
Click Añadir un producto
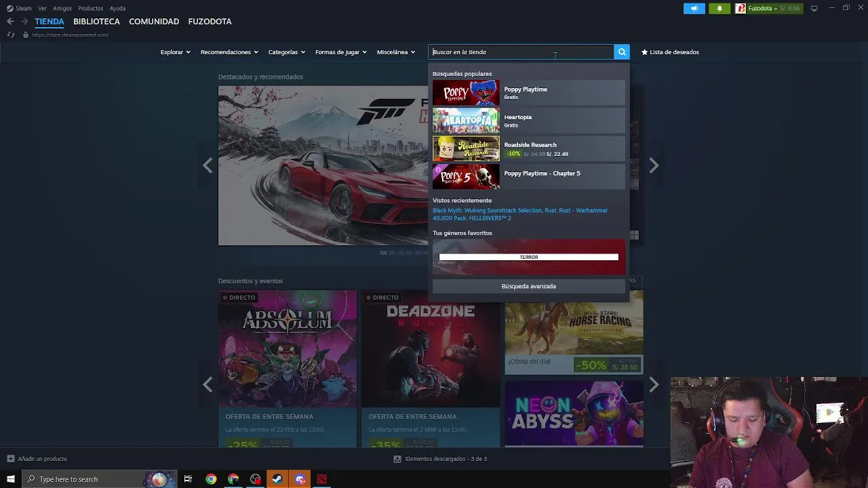pos(37,459)
